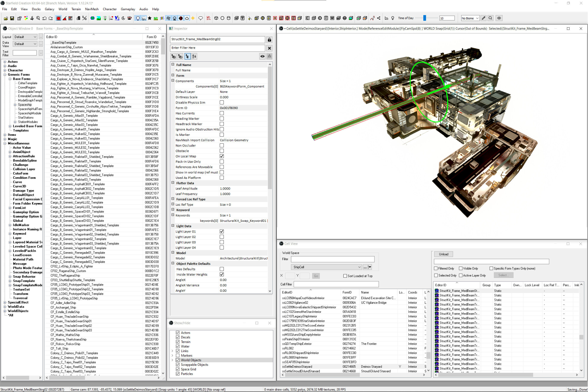Open the No Biome dropdown

(477, 18)
